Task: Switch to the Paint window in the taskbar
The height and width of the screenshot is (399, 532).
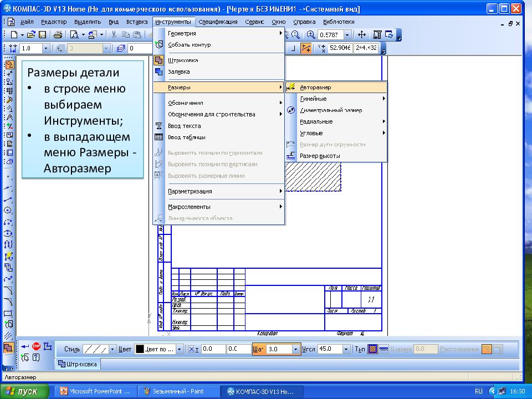Action: [x=178, y=392]
